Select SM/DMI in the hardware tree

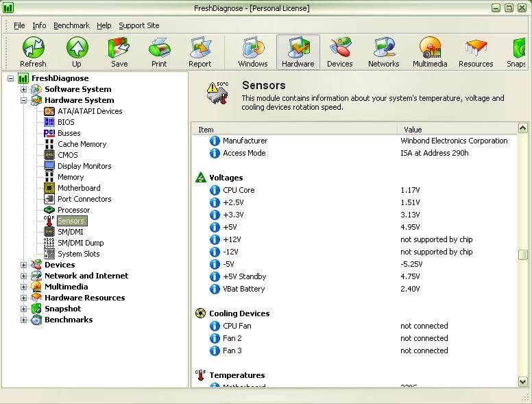[70, 232]
